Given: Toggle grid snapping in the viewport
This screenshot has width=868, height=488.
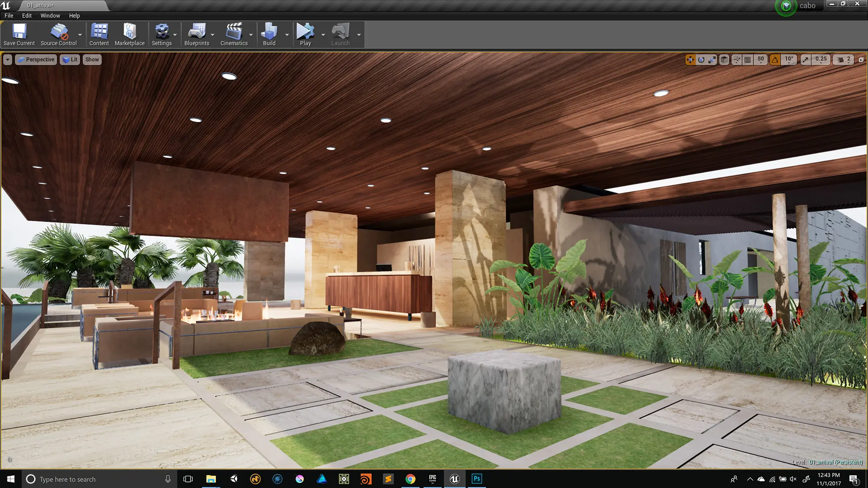Looking at the screenshot, I should [x=747, y=60].
